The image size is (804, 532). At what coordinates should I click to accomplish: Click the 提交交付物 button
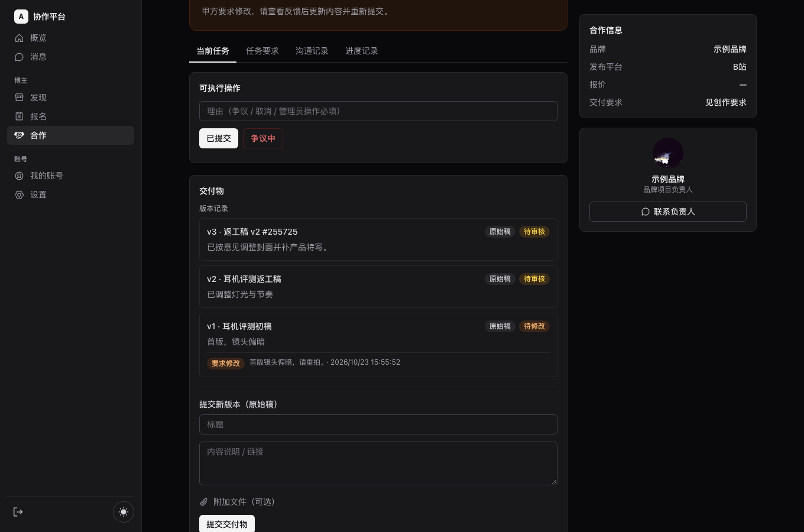coord(227,524)
